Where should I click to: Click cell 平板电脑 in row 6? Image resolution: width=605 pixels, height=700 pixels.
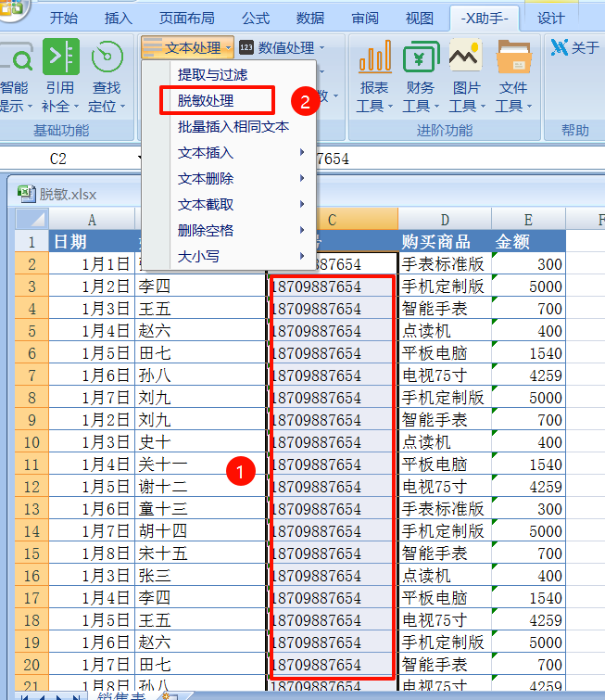pos(445,353)
